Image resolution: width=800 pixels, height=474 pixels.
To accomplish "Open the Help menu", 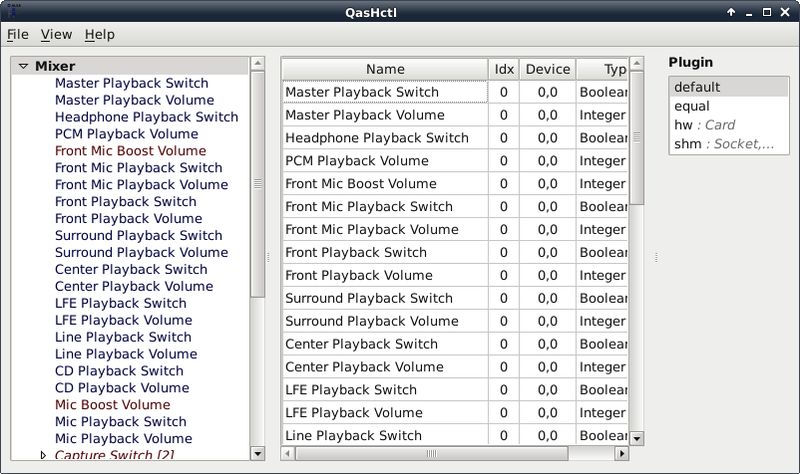I will pyautogui.click(x=99, y=34).
